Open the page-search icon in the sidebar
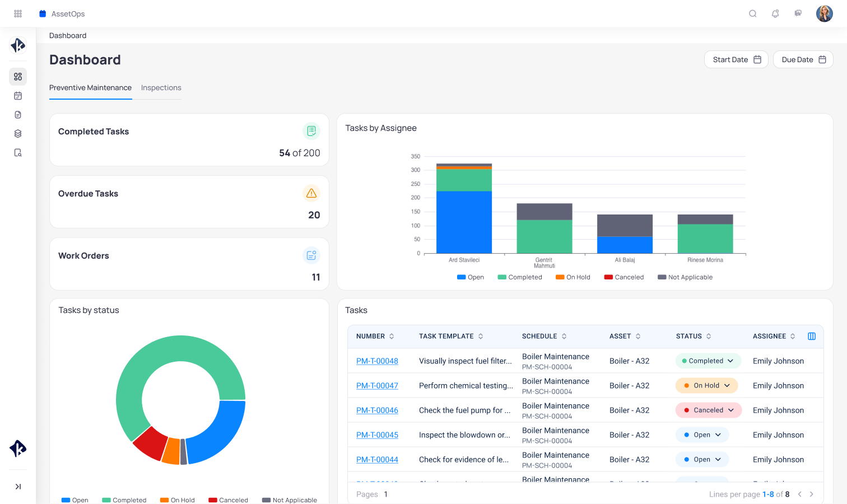This screenshot has height=504, width=847. point(17,152)
